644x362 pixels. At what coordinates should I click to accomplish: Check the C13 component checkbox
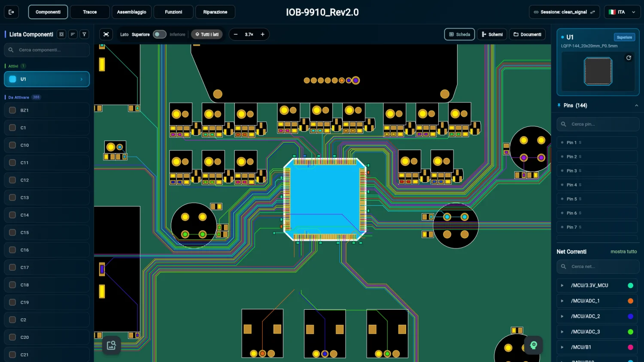pos(12,198)
